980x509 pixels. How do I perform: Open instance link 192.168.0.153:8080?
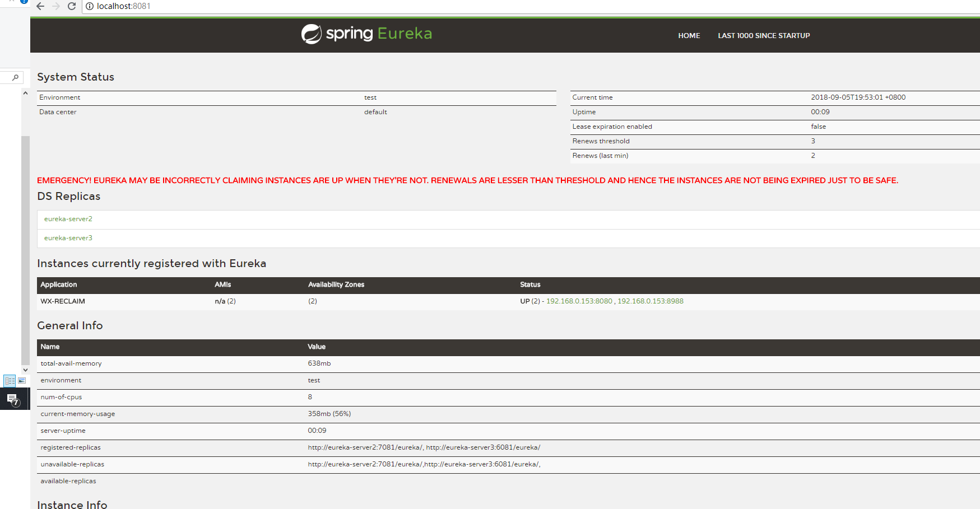(579, 301)
